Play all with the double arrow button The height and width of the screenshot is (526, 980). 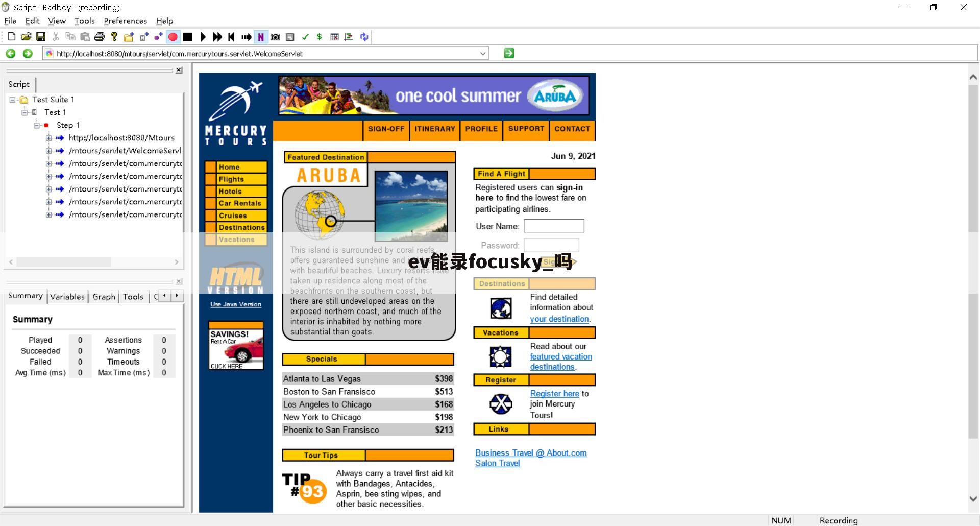click(217, 37)
